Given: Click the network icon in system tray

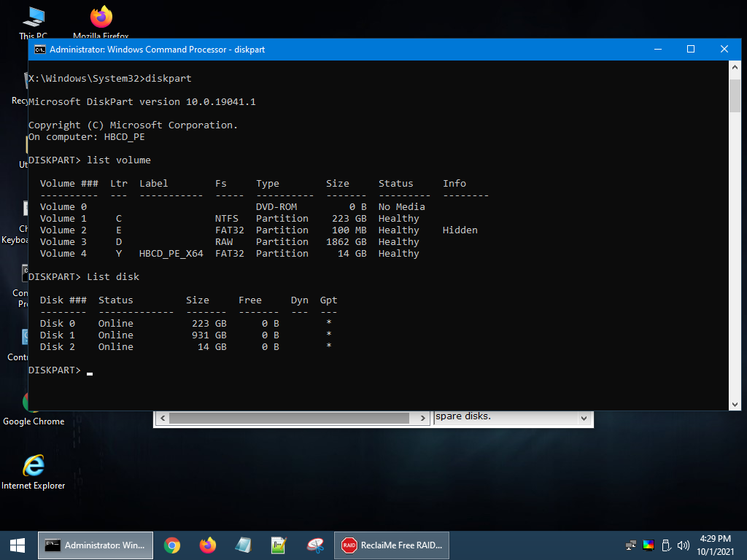Looking at the screenshot, I should click(x=631, y=545).
